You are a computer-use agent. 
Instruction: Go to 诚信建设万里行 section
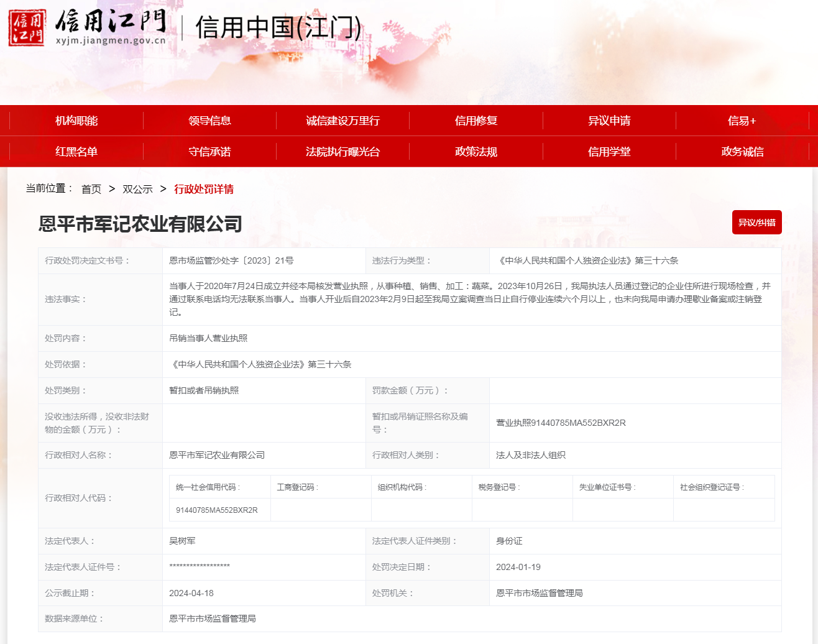click(342, 121)
